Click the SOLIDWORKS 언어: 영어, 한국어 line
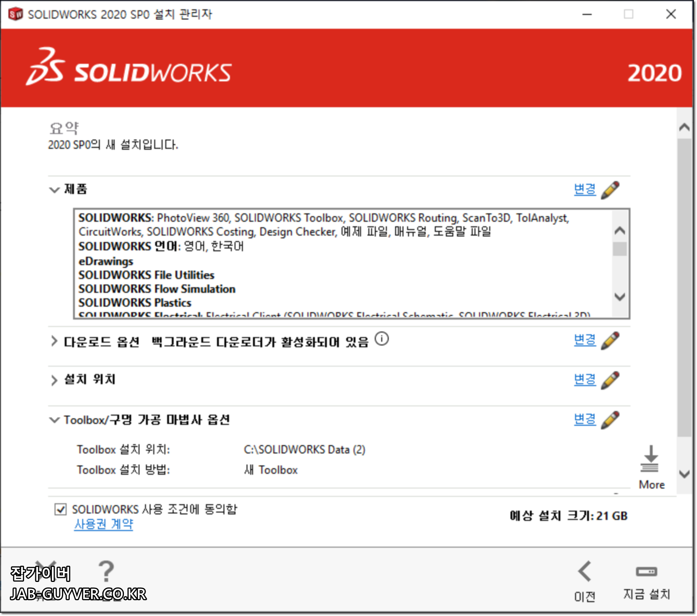This screenshot has width=697, height=616. (161, 246)
